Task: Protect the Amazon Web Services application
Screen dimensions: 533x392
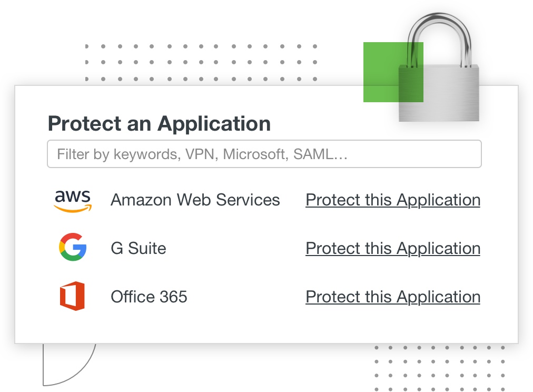Action: coord(393,200)
